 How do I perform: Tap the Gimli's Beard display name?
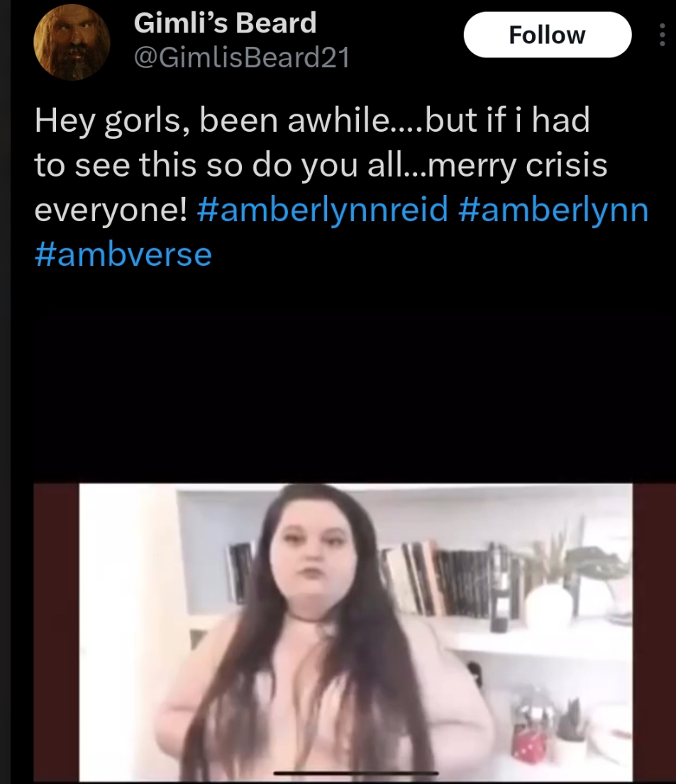coord(225,23)
